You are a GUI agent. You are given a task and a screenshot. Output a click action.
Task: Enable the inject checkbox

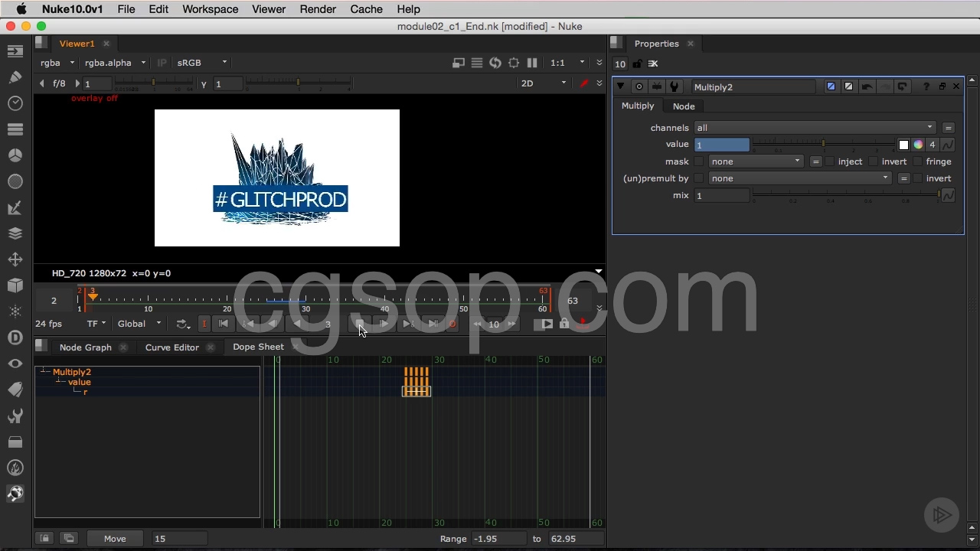(x=830, y=161)
